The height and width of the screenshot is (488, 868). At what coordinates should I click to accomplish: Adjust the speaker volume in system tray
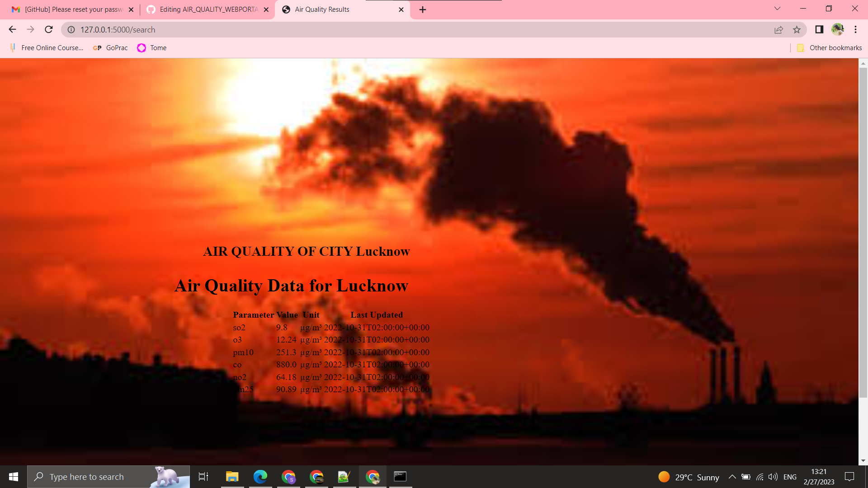point(772,477)
